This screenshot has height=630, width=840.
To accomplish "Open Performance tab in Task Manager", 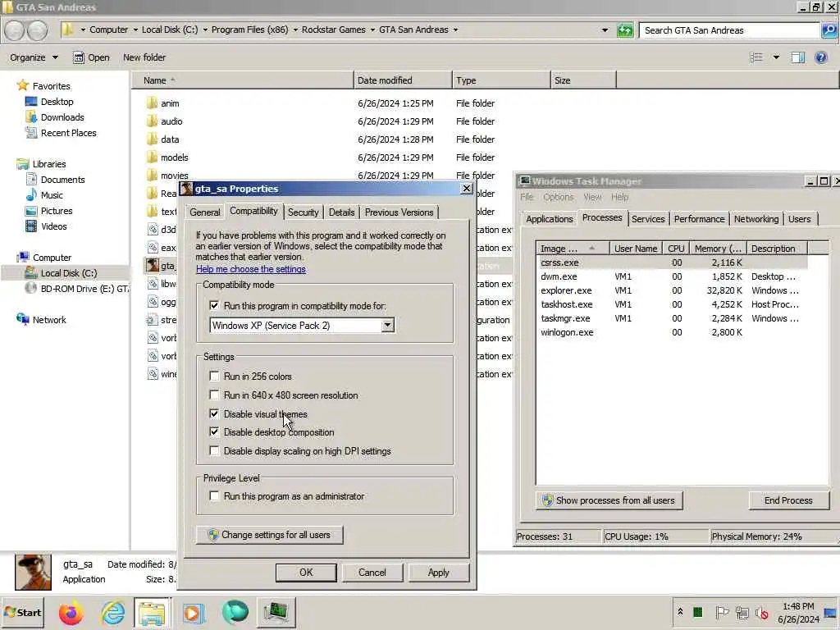I will click(699, 219).
